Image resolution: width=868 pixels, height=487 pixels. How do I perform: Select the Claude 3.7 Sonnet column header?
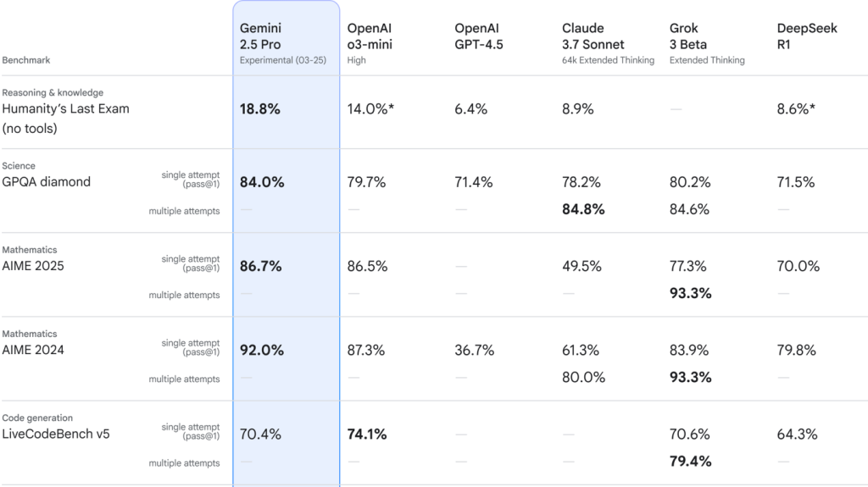click(x=593, y=36)
